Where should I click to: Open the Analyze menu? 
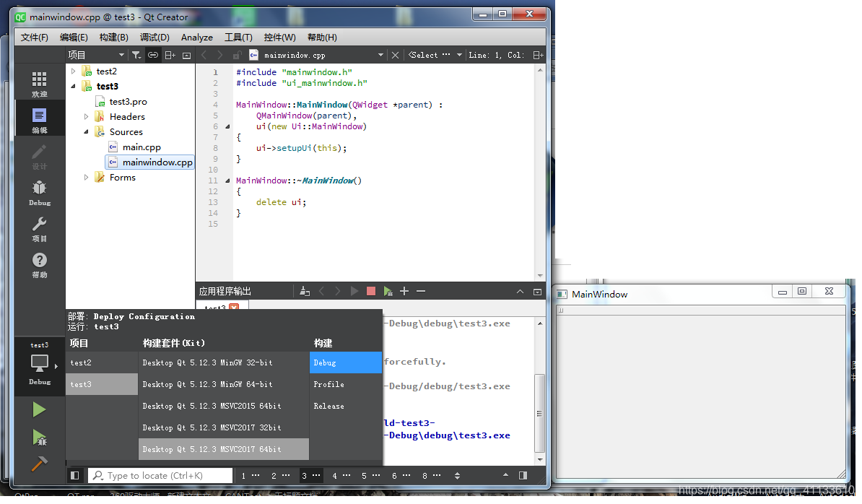197,38
